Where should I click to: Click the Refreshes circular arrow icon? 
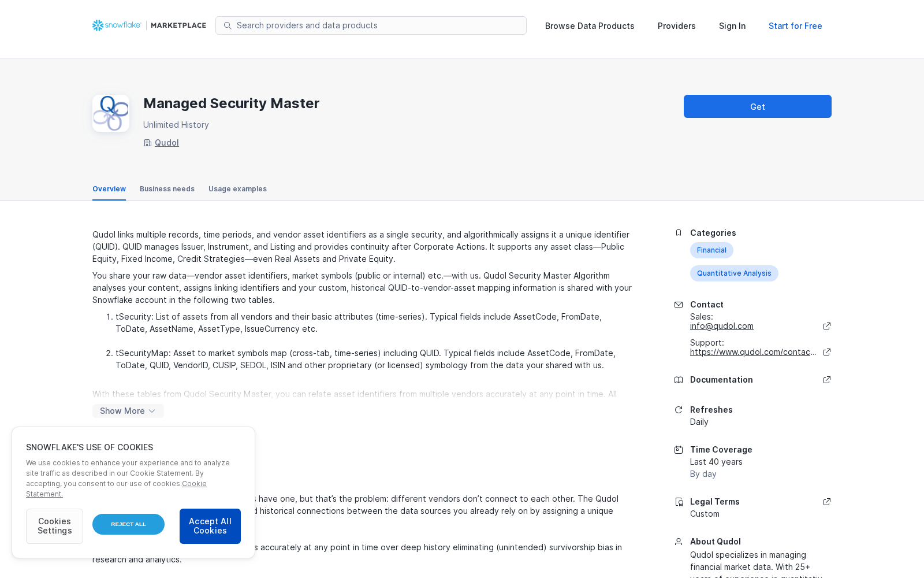coord(679,410)
